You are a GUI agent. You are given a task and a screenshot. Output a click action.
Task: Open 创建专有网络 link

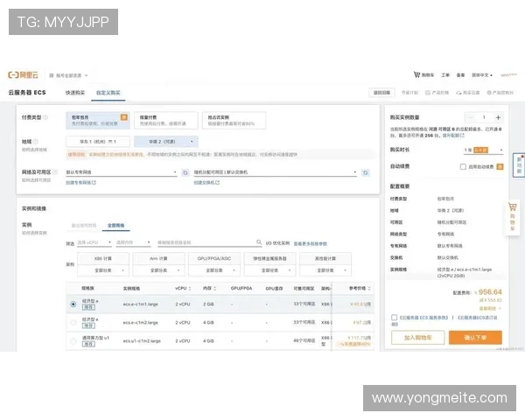80,183
